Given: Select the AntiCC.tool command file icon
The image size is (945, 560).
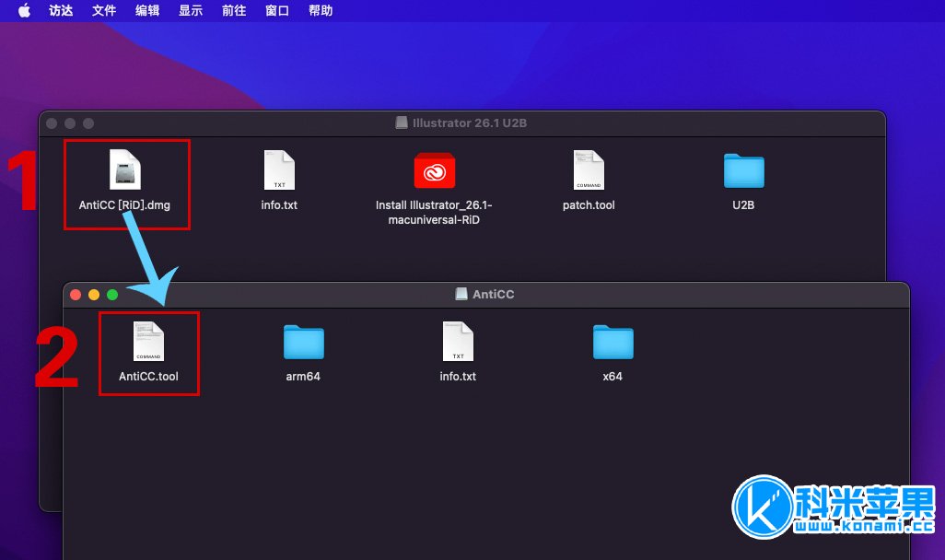Looking at the screenshot, I should 148,341.
